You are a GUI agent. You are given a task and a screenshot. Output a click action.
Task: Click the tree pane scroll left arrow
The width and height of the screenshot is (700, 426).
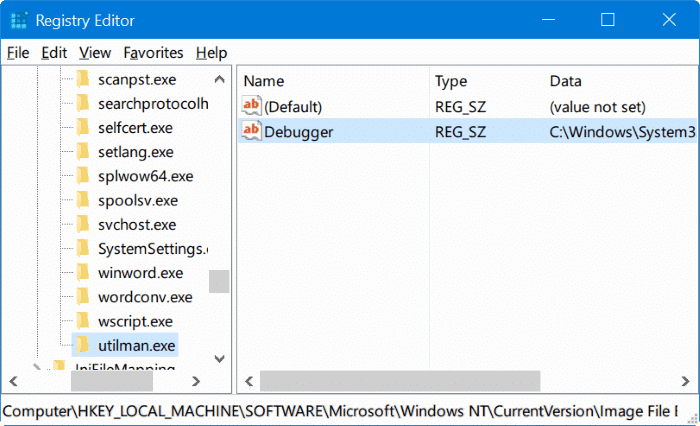click(13, 381)
